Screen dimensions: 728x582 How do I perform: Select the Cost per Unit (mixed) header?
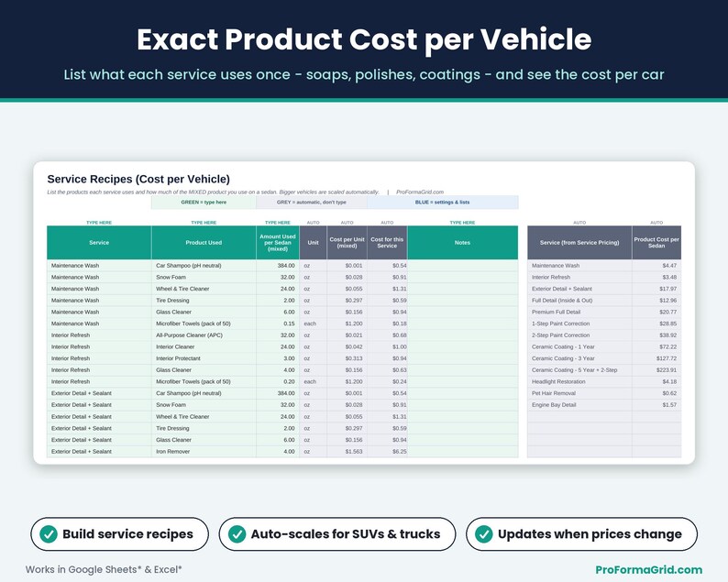tap(347, 243)
